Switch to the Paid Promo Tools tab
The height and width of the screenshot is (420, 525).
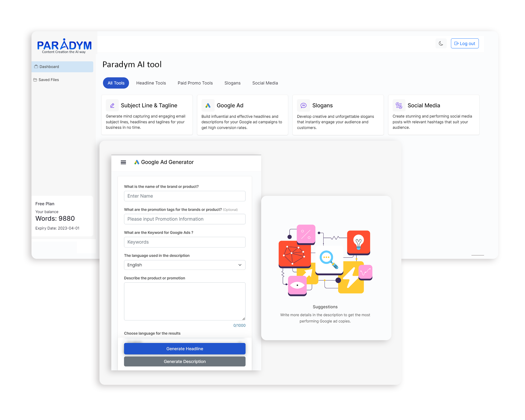[x=195, y=83]
